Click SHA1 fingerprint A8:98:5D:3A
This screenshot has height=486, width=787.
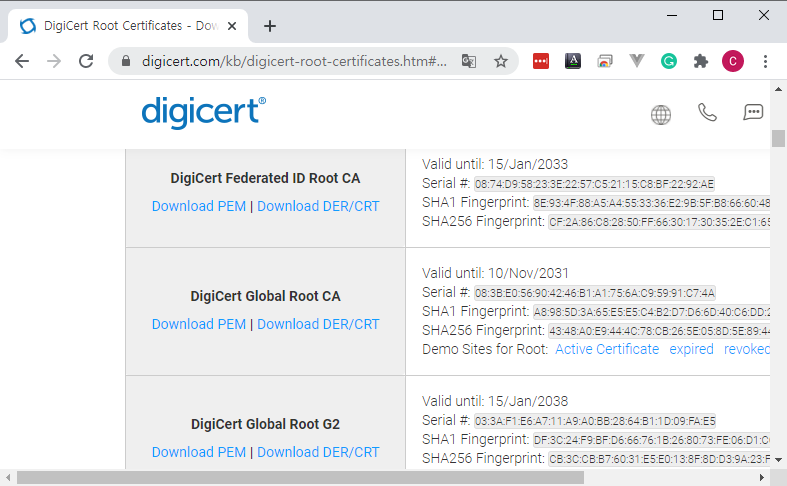(651, 312)
